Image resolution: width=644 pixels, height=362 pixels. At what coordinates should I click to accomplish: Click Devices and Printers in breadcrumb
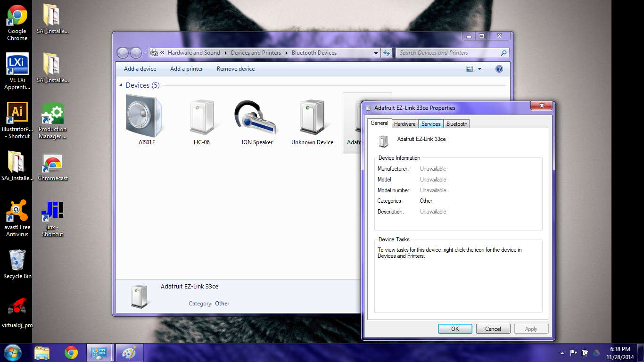[256, 53]
